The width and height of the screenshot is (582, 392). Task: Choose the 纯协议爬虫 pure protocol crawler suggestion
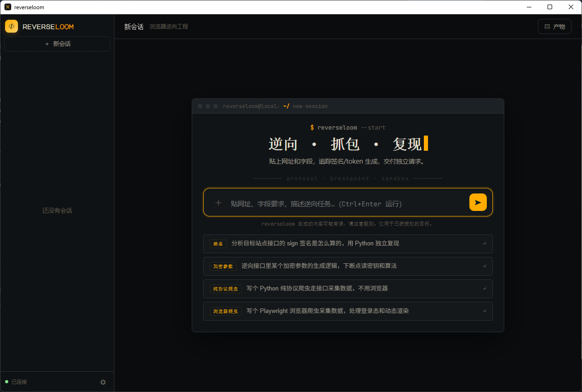[348, 289]
